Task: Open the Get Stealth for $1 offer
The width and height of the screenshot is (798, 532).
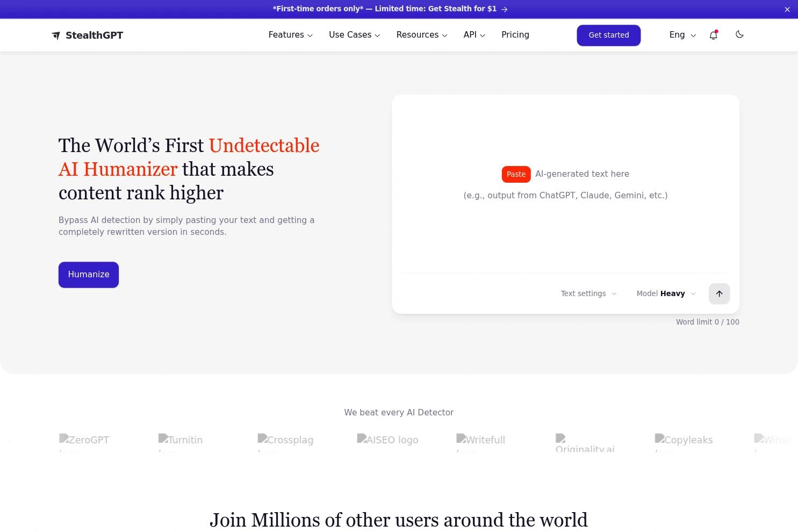Action: [390, 9]
